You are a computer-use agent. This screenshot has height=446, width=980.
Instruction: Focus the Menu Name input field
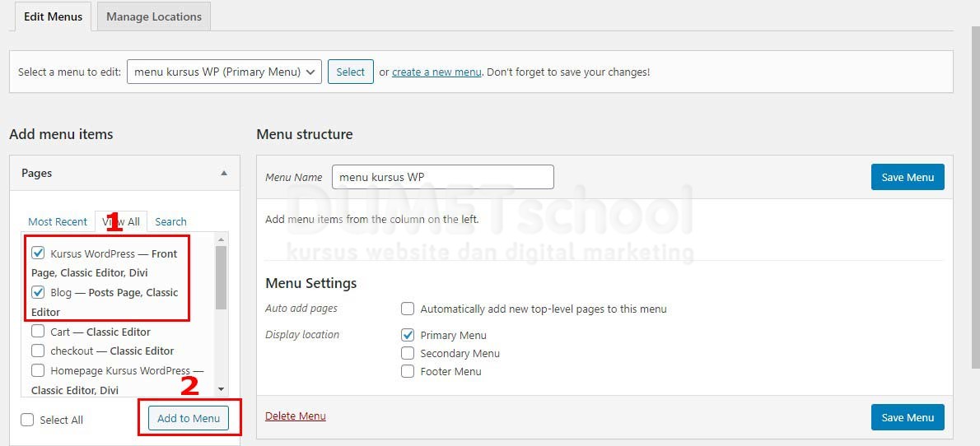pos(442,177)
